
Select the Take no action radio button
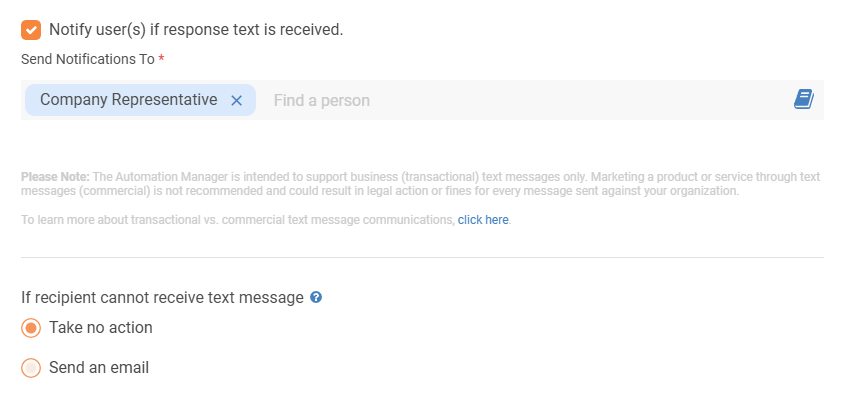(x=31, y=328)
